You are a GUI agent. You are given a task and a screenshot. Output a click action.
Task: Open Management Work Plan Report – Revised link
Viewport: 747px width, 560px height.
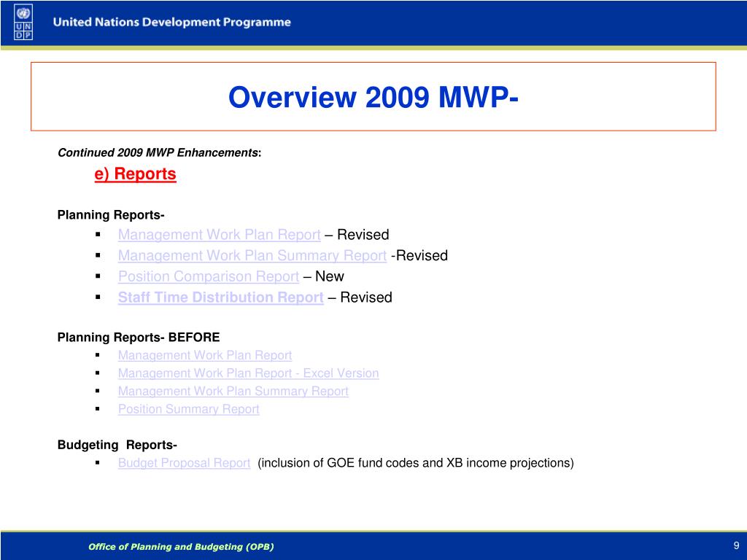click(219, 235)
